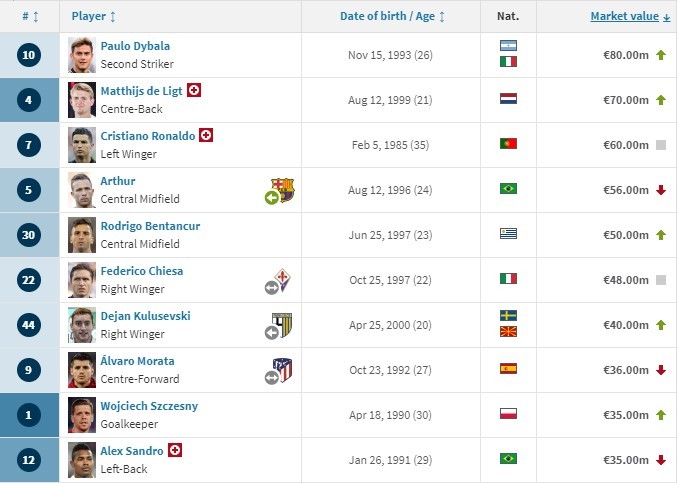Click Dejan Kulusevski's player photo
Viewport: 677px width, 483px height.
coord(81,324)
